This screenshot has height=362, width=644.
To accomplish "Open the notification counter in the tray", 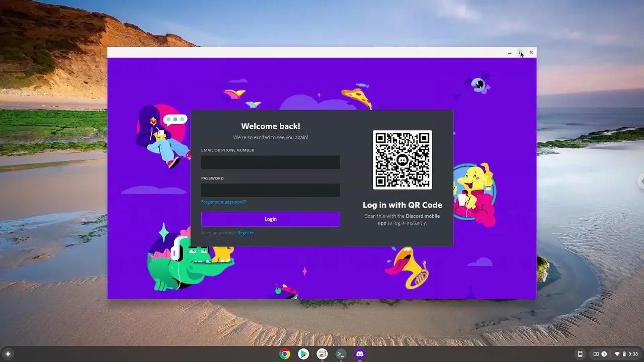I will (x=604, y=353).
